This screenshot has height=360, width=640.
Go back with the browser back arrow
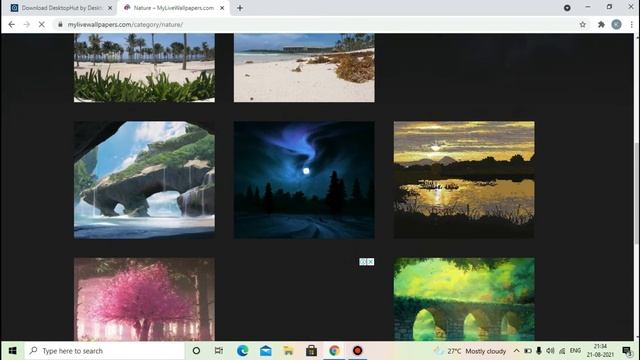[x=11, y=24]
